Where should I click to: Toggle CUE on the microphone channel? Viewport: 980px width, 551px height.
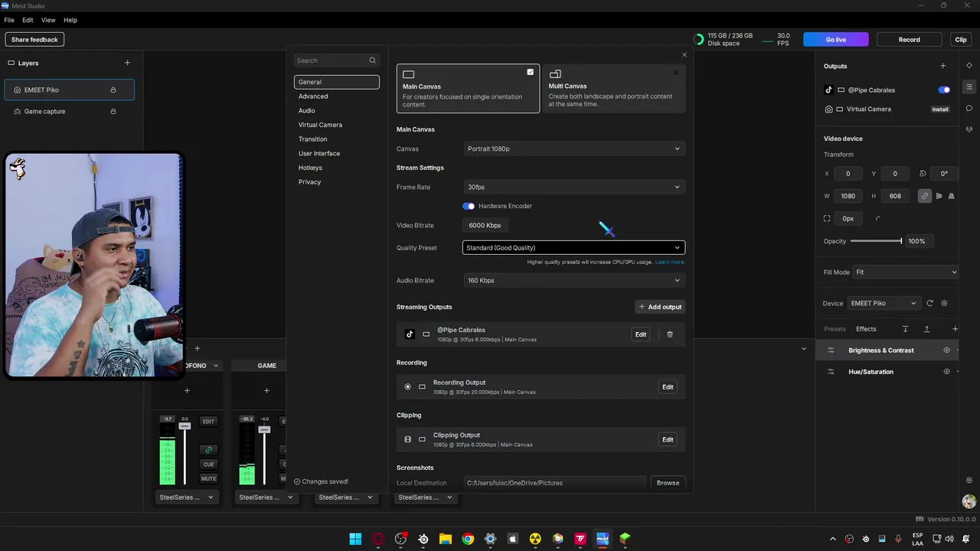(x=208, y=465)
